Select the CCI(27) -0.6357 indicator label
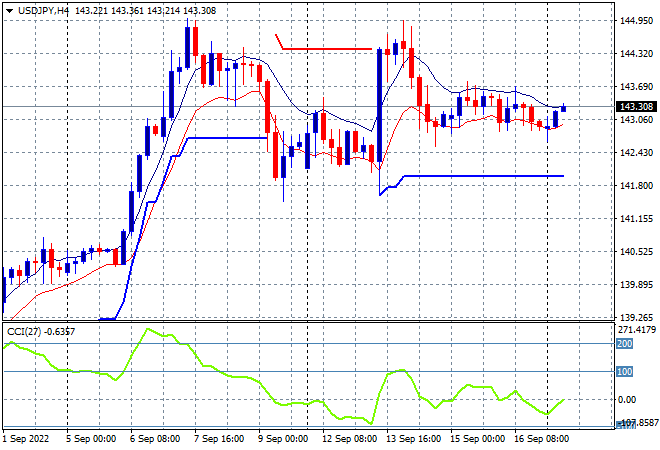660x450 pixels. click(41, 332)
